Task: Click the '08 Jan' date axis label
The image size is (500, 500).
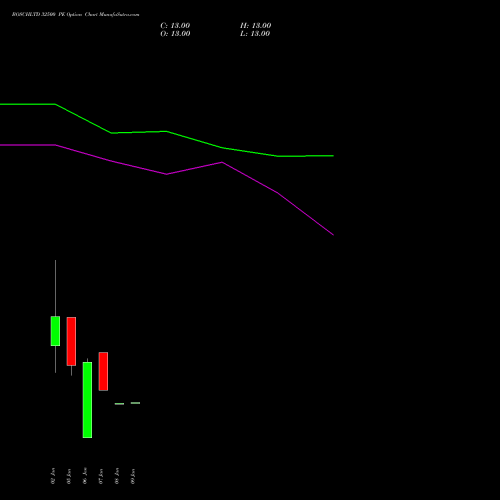Action: pos(117,476)
